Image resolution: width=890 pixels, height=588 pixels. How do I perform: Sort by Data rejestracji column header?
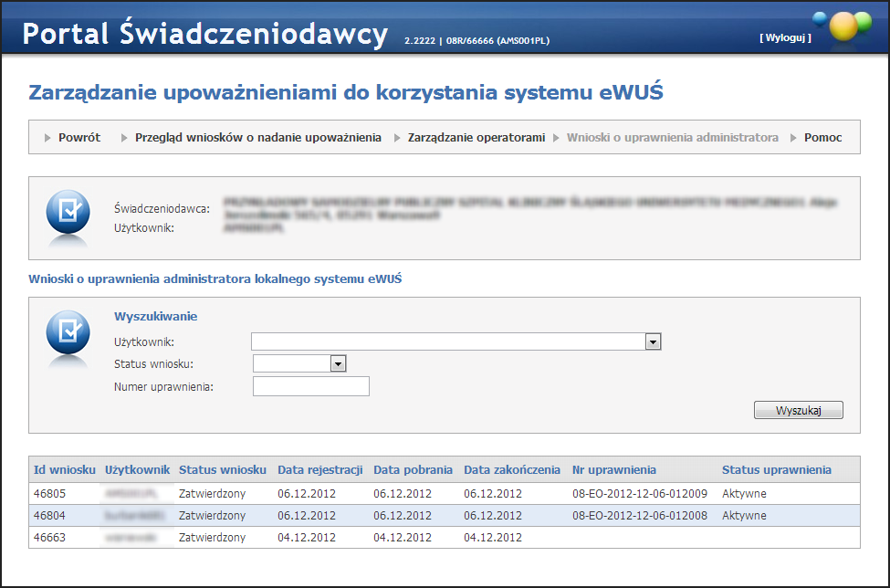tap(320, 469)
